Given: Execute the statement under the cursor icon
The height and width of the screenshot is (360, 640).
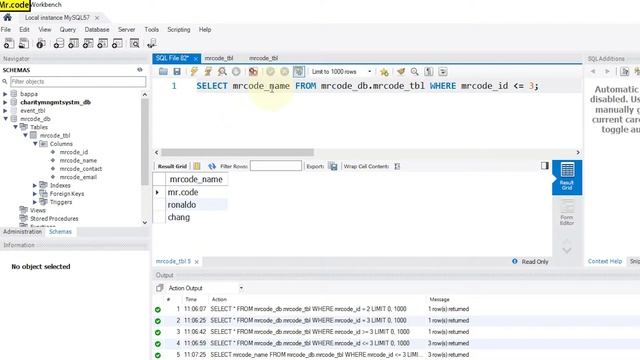Looking at the screenshot, I should click(208, 72).
